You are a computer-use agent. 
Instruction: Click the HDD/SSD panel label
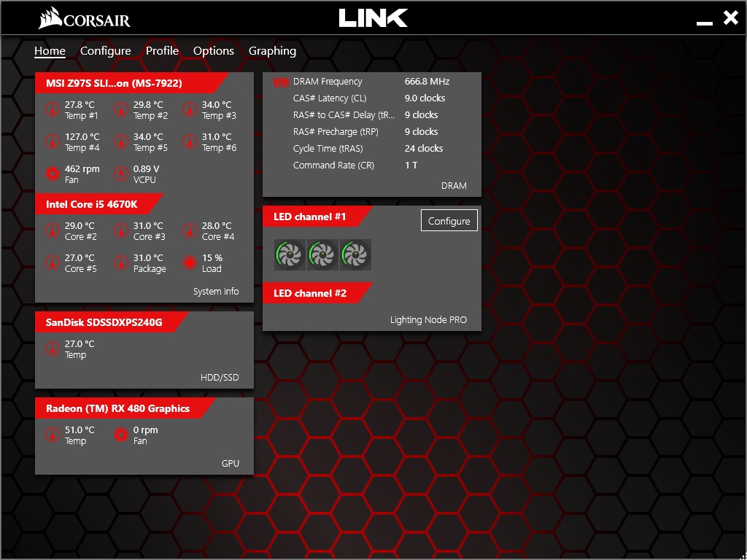click(x=220, y=378)
